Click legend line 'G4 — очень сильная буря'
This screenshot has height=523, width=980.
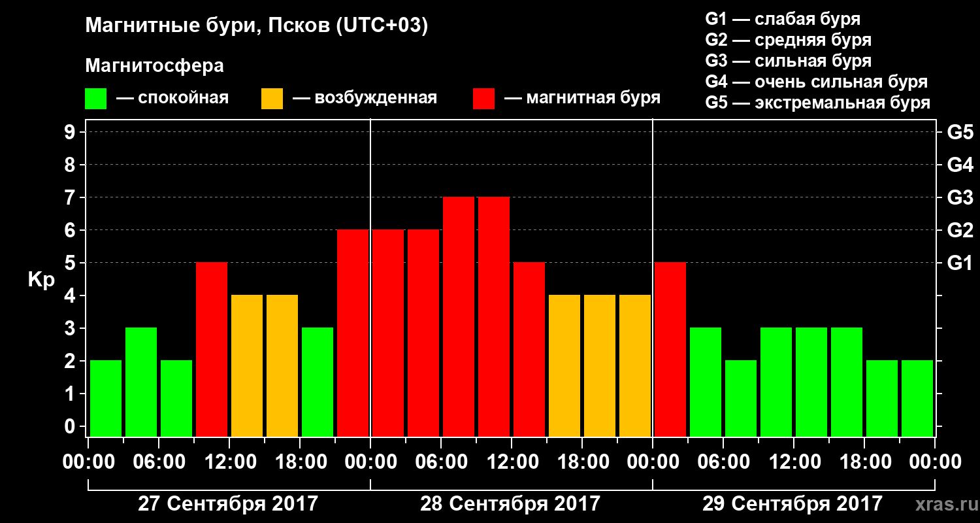coord(816,82)
